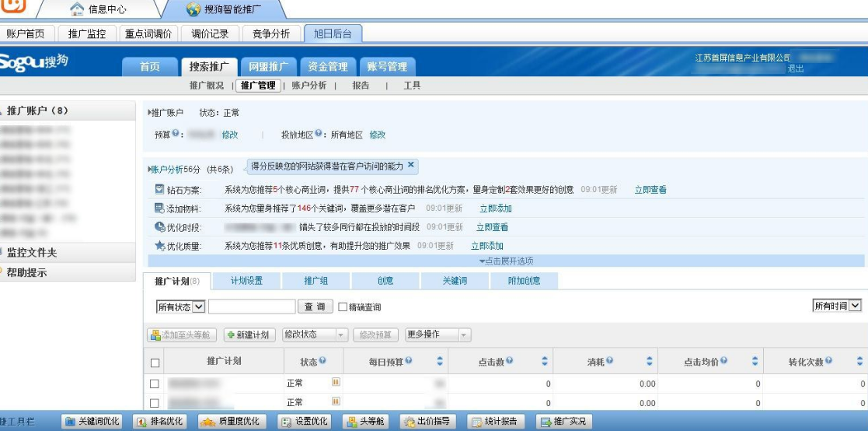Open the 报告 submenu item

pyautogui.click(x=361, y=86)
